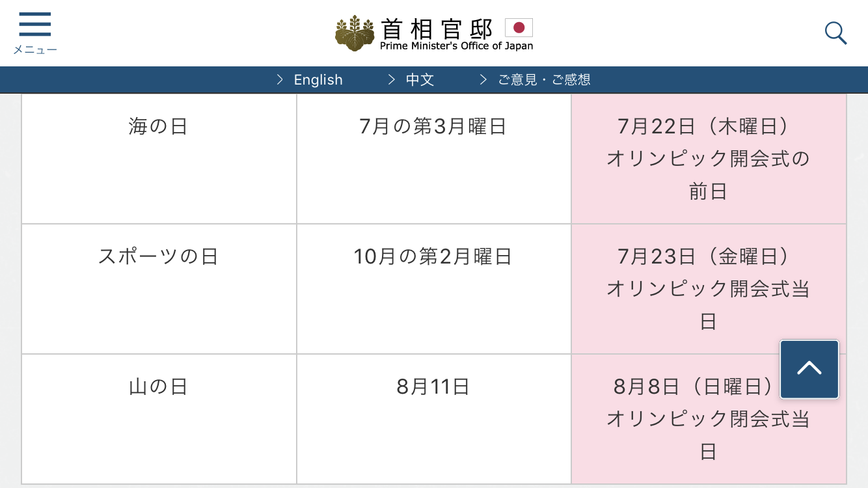Viewport: 868px width, 488px height.
Task: Click the Prime Minister's Office of Japan subtitle
Action: [456, 46]
